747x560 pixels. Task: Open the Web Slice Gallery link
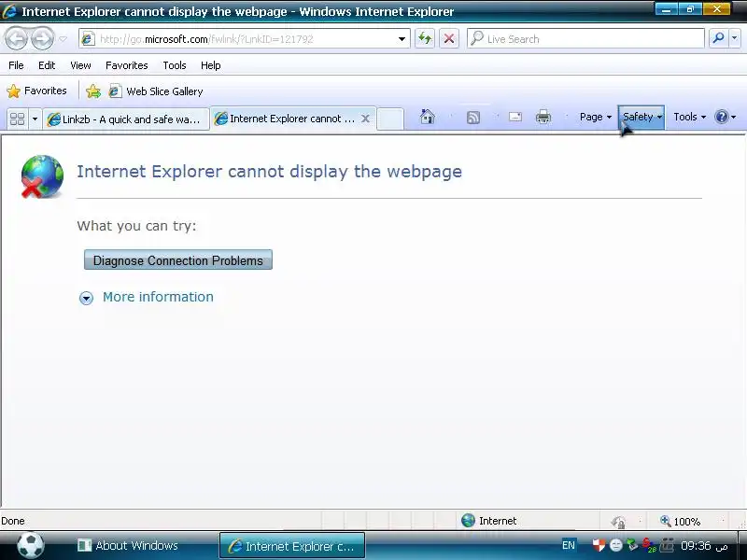pos(156,91)
